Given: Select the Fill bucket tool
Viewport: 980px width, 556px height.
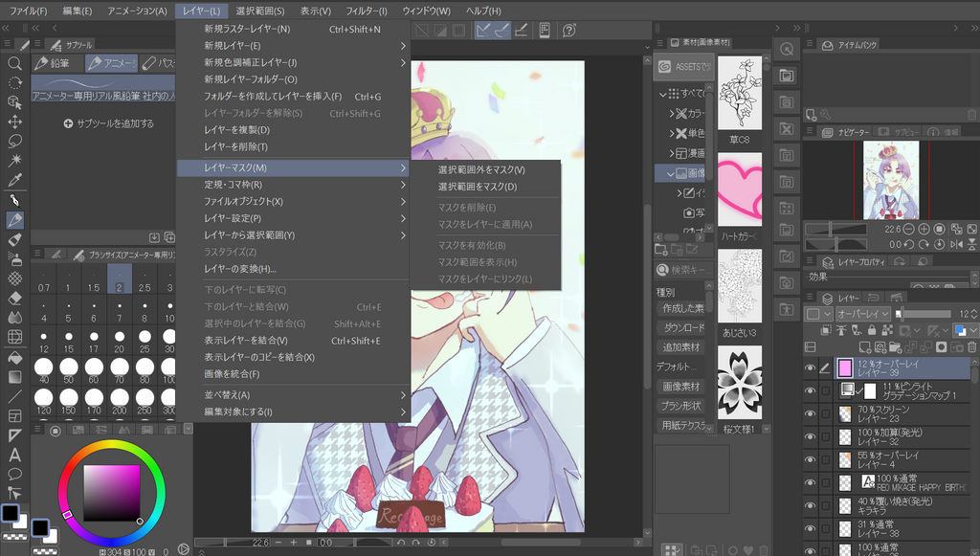Looking at the screenshot, I should [x=14, y=357].
